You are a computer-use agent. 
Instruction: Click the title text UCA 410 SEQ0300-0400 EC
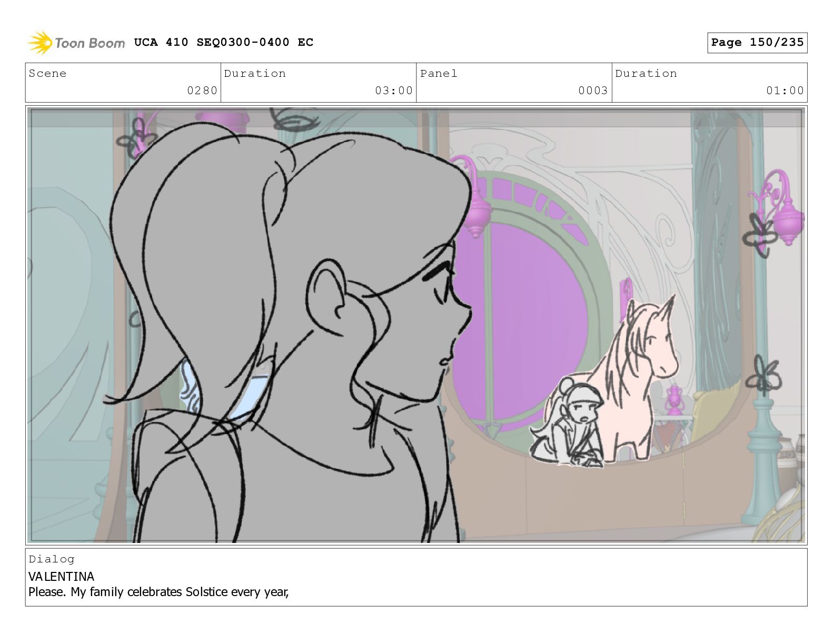224,43
